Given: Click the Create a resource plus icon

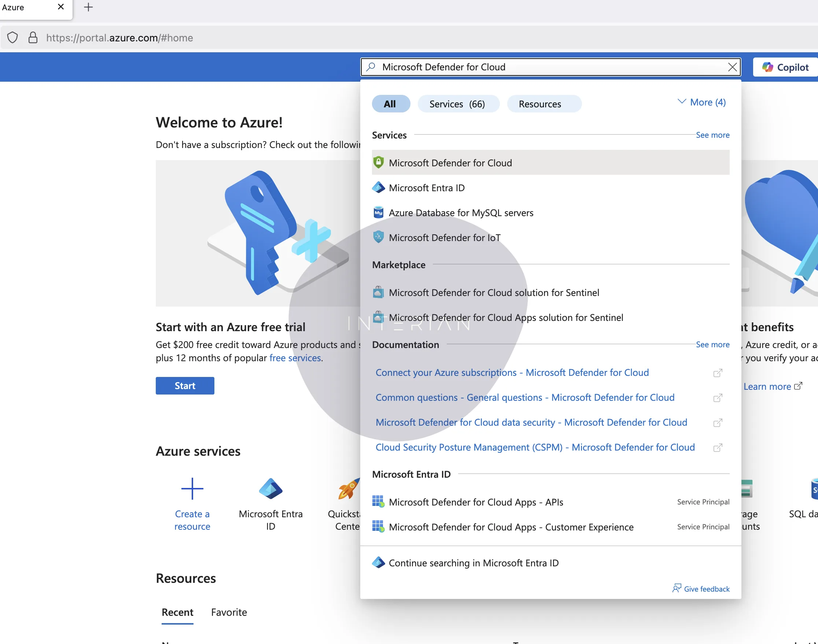Looking at the screenshot, I should point(192,489).
